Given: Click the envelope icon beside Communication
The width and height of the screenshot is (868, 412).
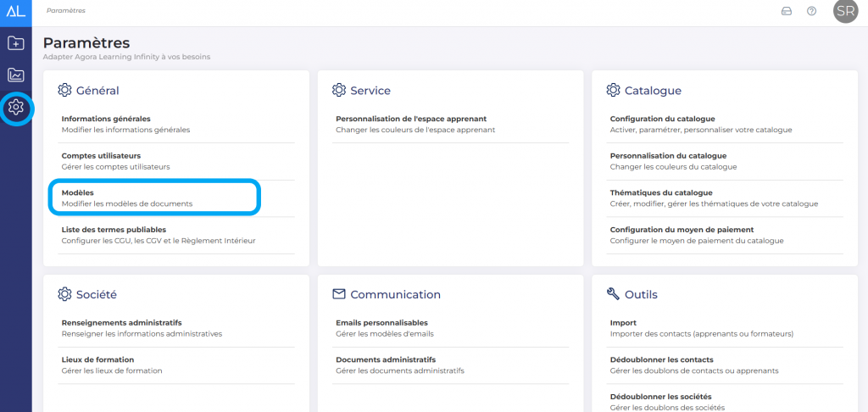Looking at the screenshot, I should 339,294.
